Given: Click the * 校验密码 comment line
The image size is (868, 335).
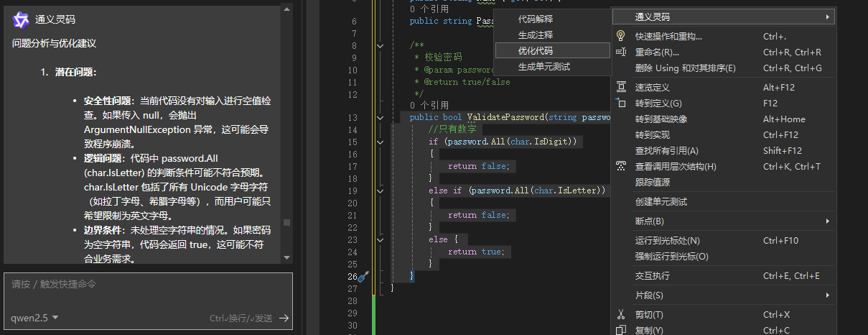Looking at the screenshot, I should [438, 57].
